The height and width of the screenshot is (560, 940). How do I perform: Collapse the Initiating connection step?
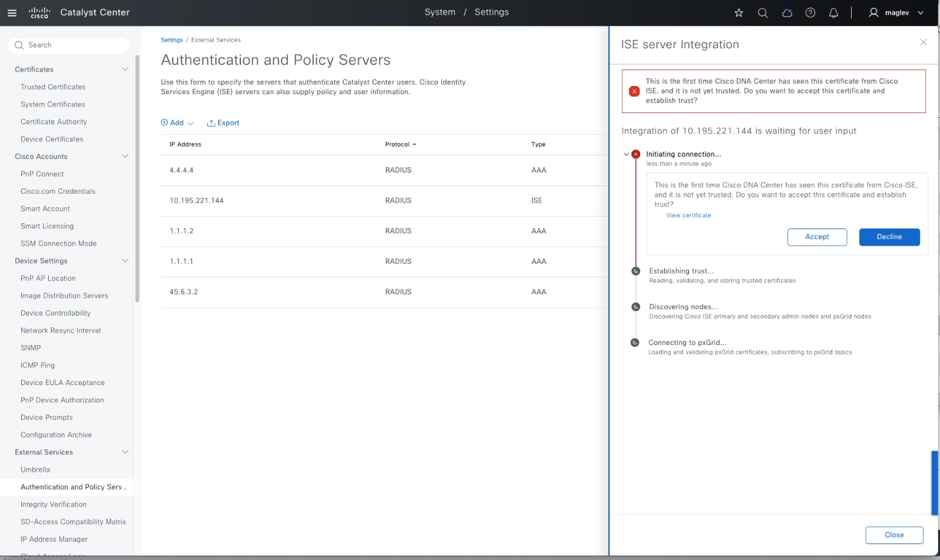626,154
